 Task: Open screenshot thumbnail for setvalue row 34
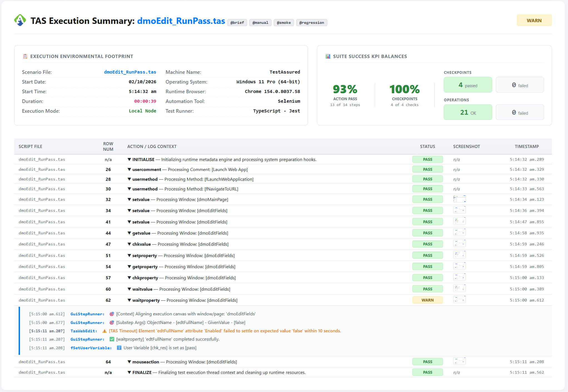click(459, 210)
